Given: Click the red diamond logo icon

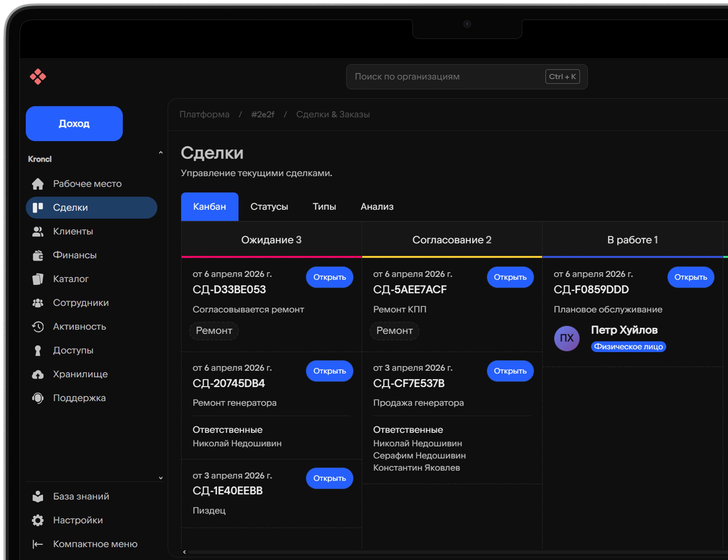Looking at the screenshot, I should 38,77.
